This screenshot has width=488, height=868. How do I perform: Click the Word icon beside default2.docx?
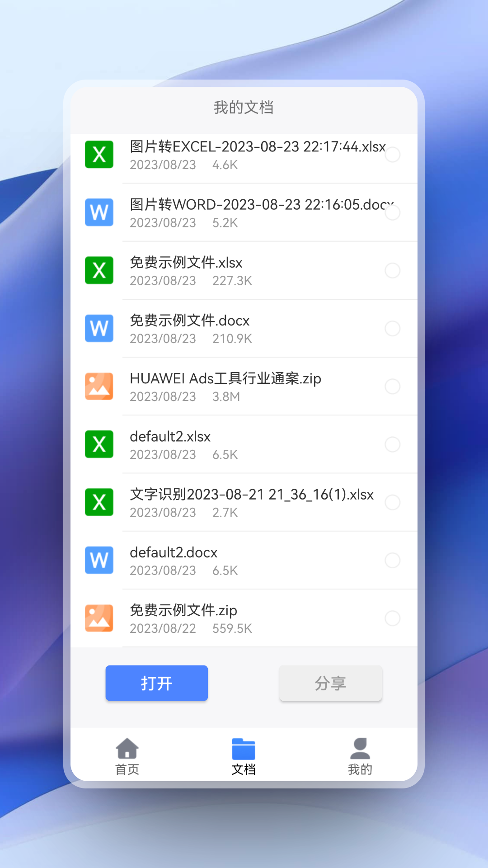(99, 560)
